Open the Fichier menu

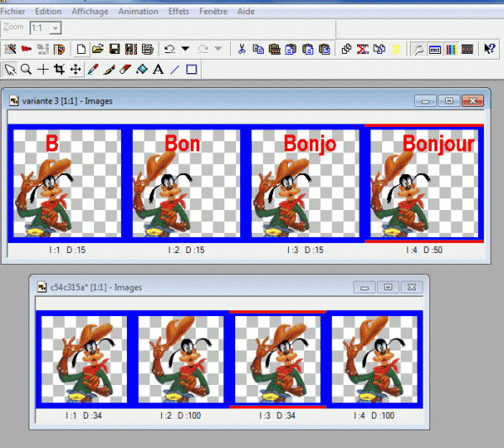[13, 12]
